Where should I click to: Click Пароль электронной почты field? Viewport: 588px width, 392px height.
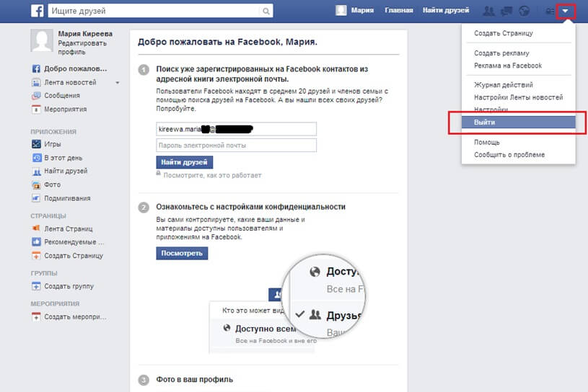point(236,146)
